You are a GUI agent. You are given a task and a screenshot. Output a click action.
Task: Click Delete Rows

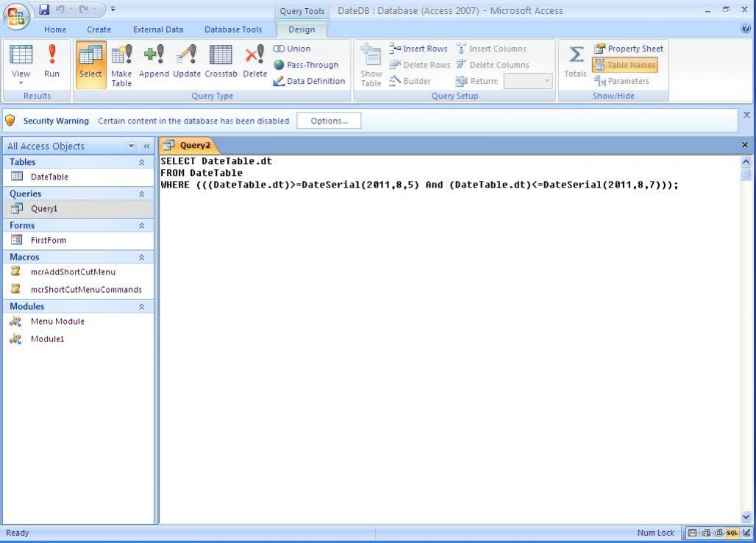tap(419, 65)
